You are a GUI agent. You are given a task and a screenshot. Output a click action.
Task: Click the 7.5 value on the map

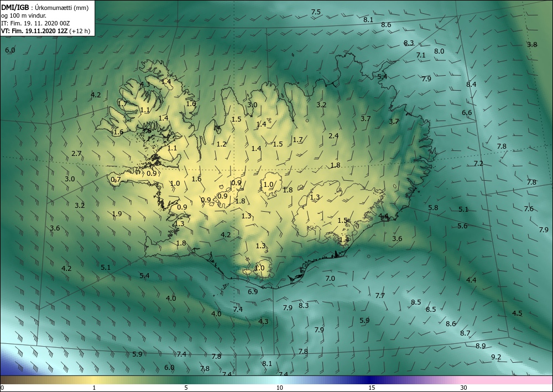(x=316, y=12)
